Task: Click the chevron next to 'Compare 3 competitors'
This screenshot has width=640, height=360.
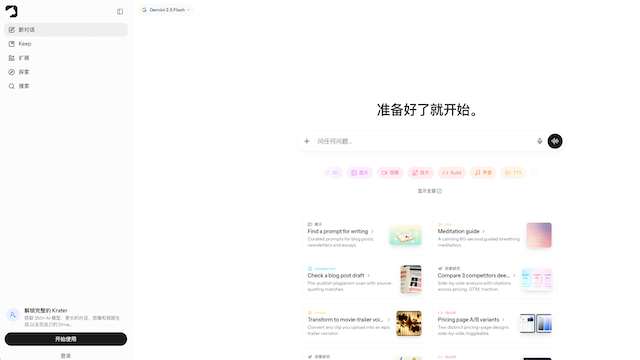Action: pos(514,276)
